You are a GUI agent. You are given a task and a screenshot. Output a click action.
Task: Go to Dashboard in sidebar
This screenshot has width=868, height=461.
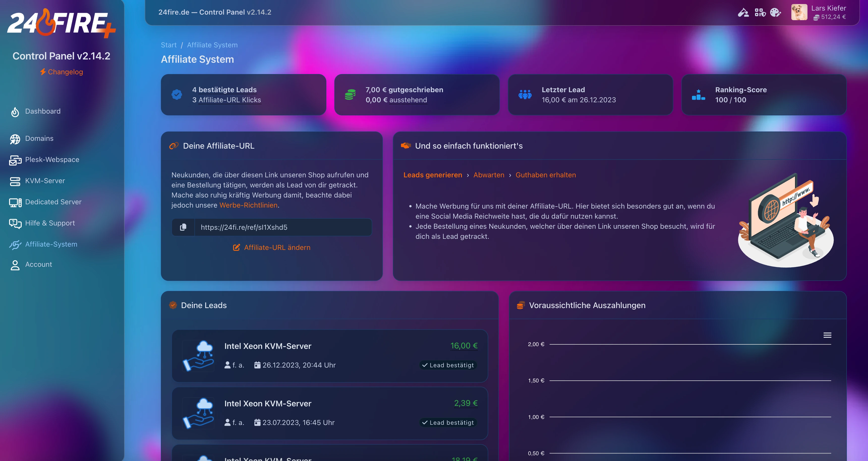point(43,111)
